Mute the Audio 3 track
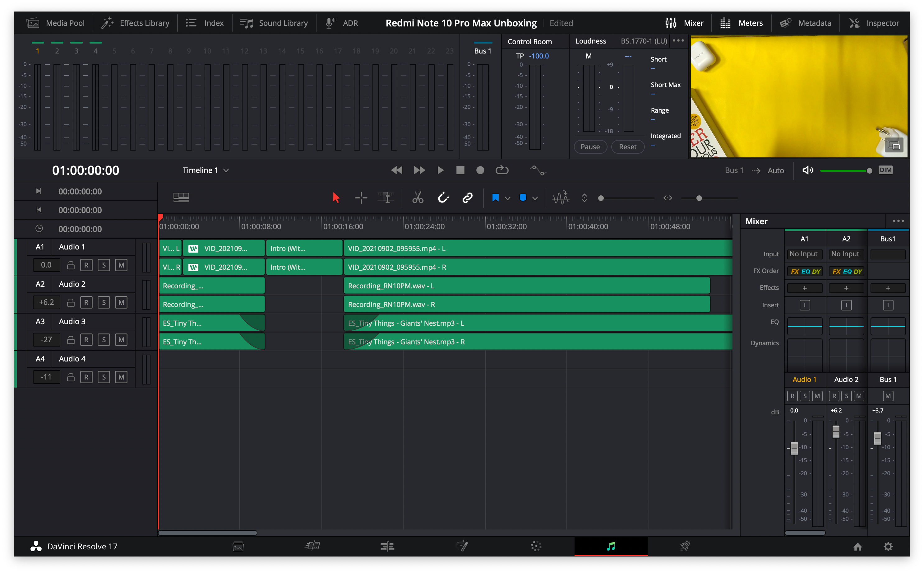924x573 pixels. click(121, 339)
